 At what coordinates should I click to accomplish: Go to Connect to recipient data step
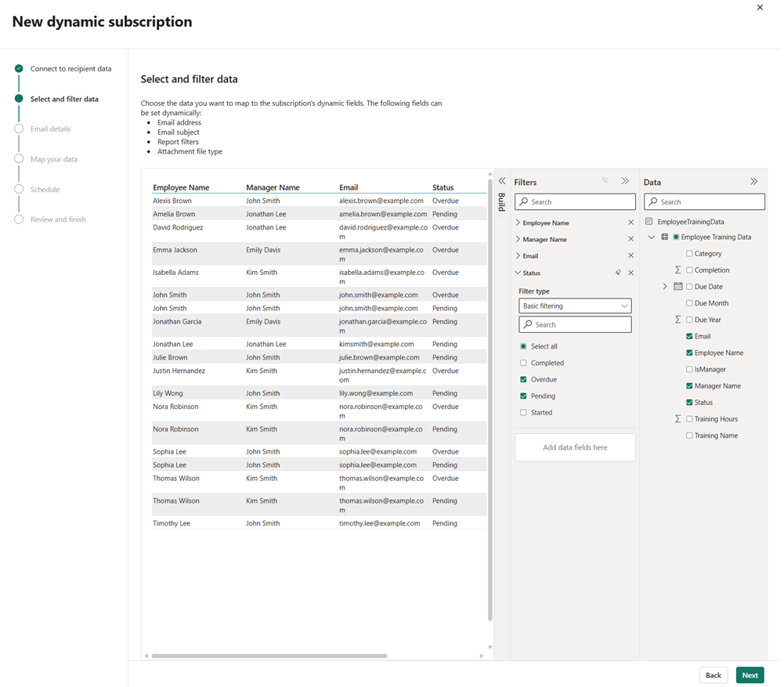(70, 68)
